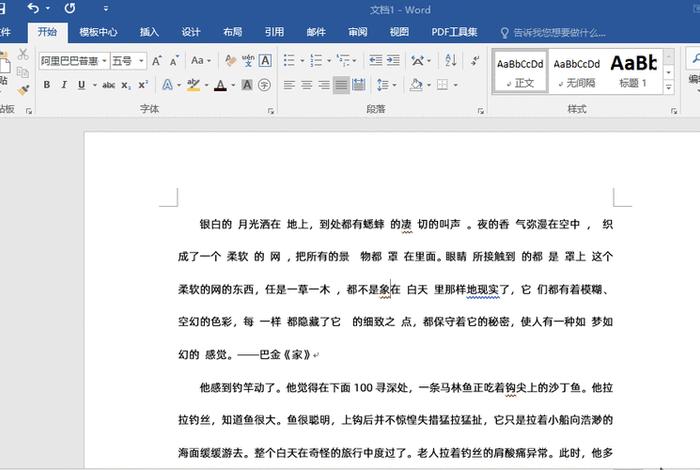Toggle Subscript formatting

coord(126,85)
